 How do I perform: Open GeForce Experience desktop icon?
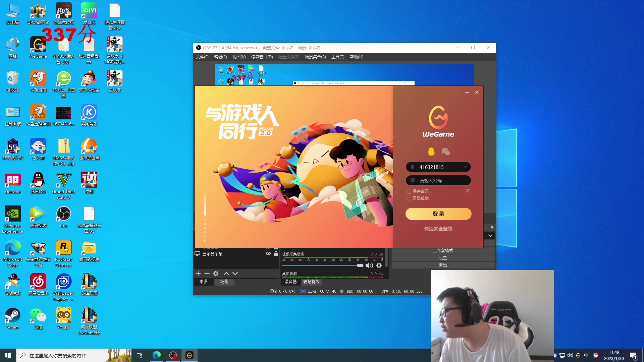pyautogui.click(x=13, y=220)
